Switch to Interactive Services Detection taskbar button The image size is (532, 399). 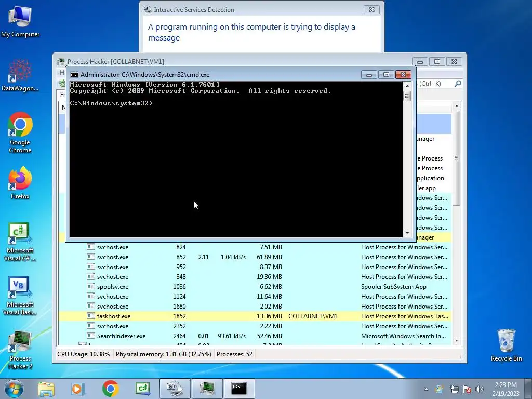click(x=175, y=389)
